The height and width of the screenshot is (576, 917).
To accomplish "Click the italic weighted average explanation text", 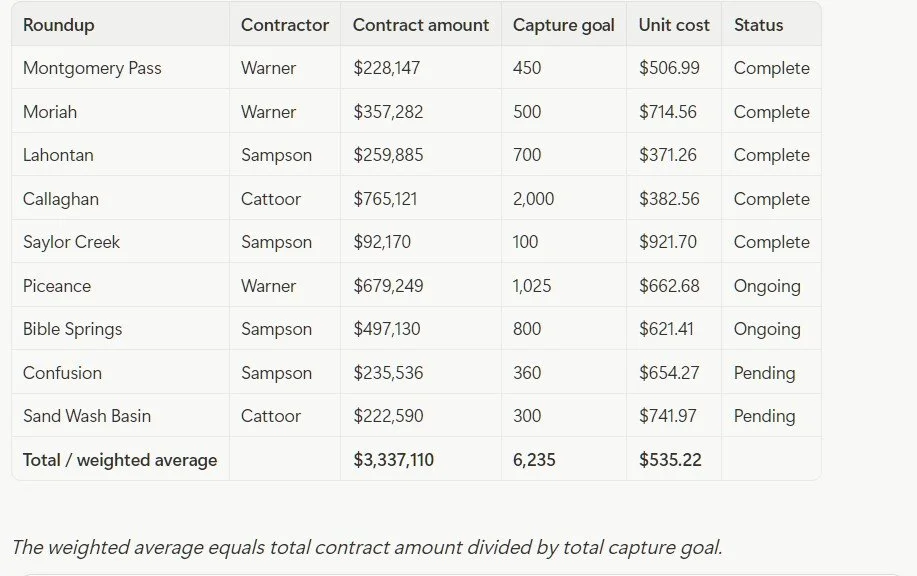I will coord(367,547).
